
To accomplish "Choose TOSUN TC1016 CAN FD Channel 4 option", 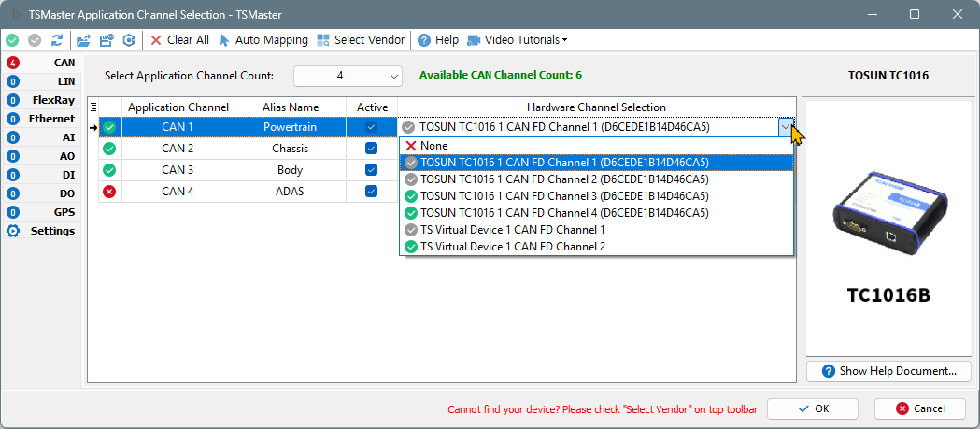I will pyautogui.click(x=596, y=213).
